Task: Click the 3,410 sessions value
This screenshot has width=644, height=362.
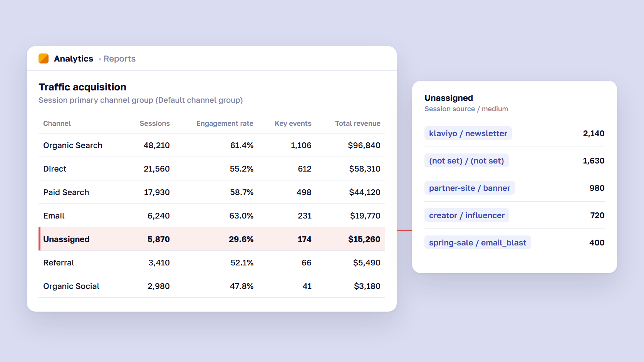Action: (x=159, y=263)
